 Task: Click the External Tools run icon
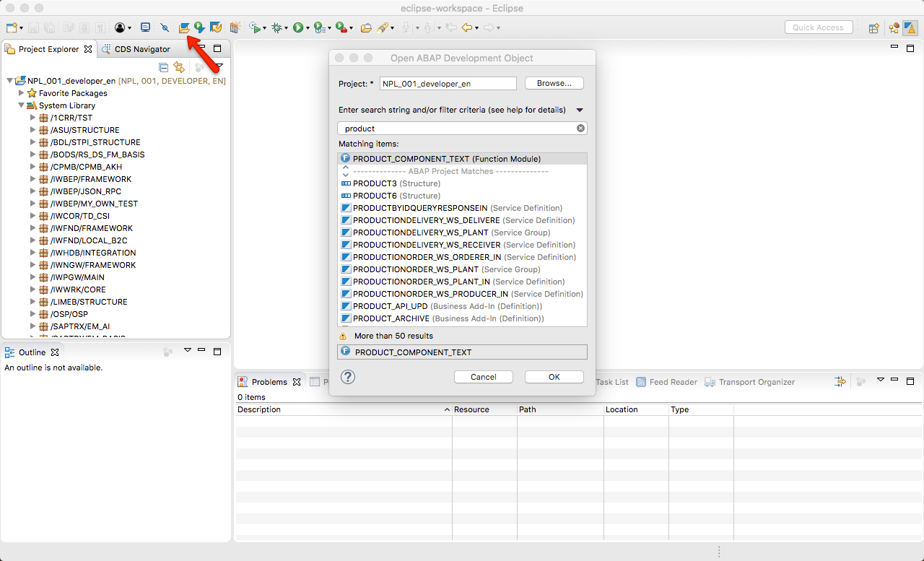[x=341, y=27]
